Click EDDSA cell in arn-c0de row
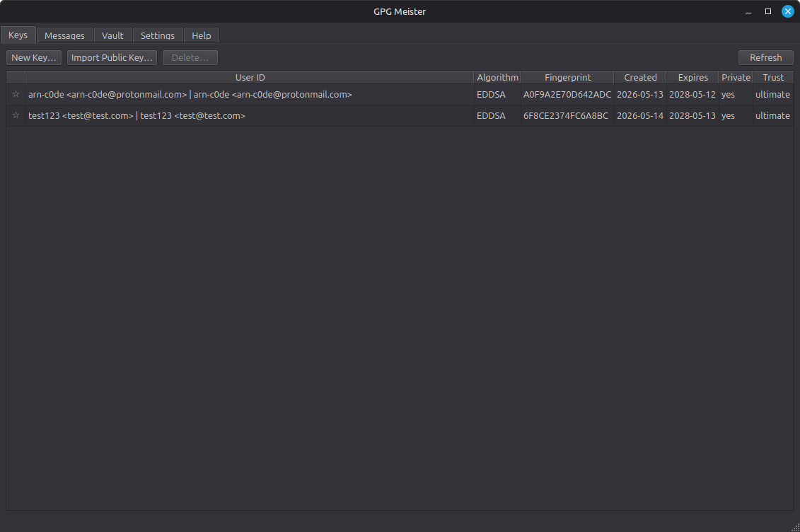Viewport: 800px width, 532px height. pyautogui.click(x=497, y=94)
